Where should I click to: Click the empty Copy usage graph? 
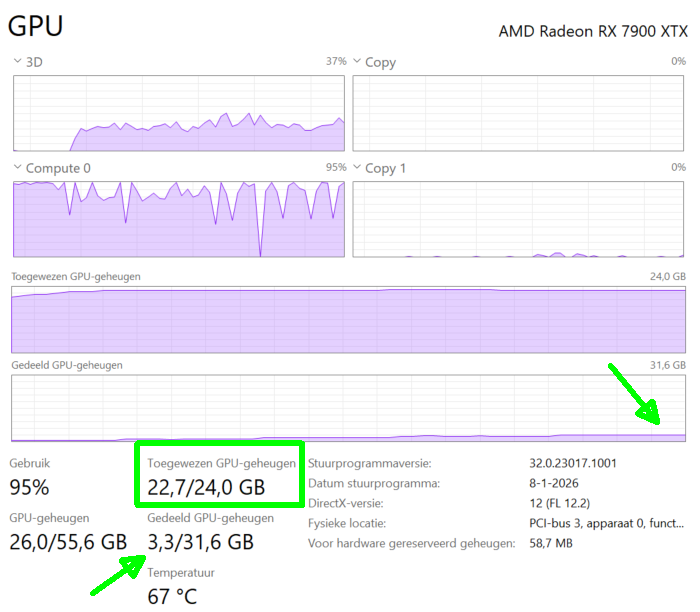coord(519,112)
